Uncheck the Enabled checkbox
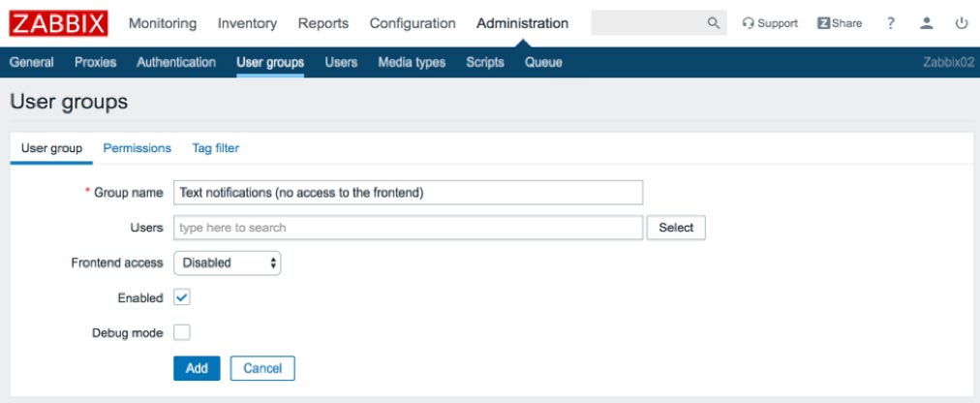Screen dimensions: 980x403 [182, 297]
